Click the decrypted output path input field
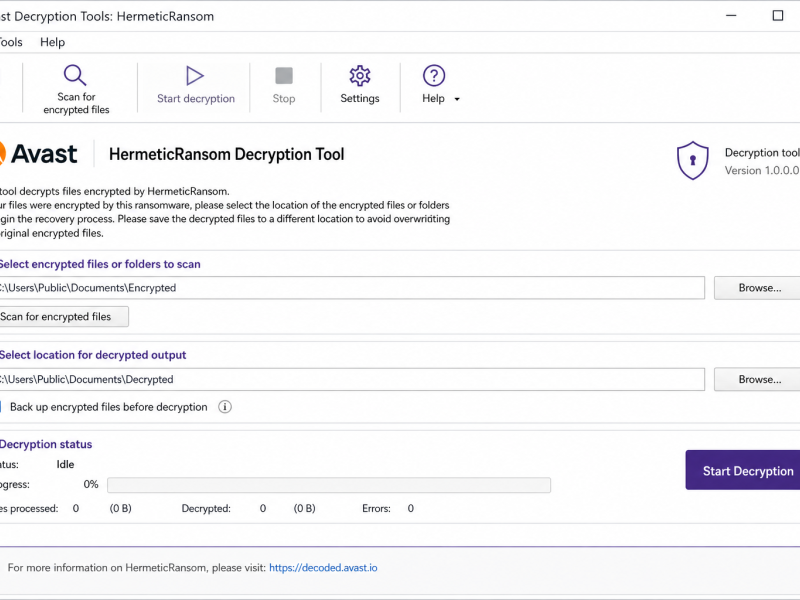Image resolution: width=800 pixels, height=600 pixels. point(352,380)
